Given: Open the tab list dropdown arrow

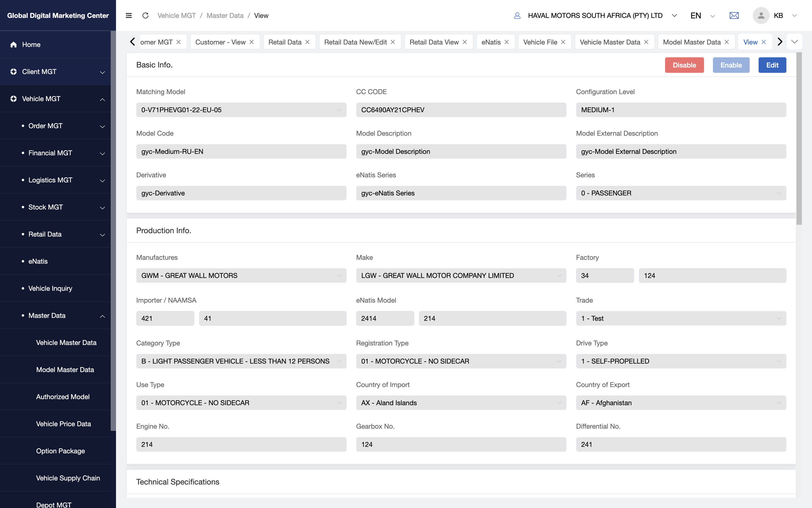Looking at the screenshot, I should [795, 42].
